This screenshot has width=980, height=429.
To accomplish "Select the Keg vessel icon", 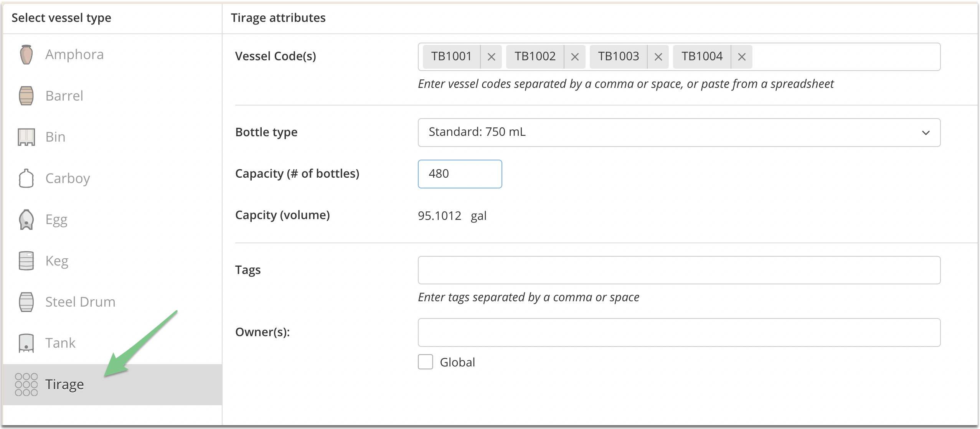I will [x=26, y=261].
